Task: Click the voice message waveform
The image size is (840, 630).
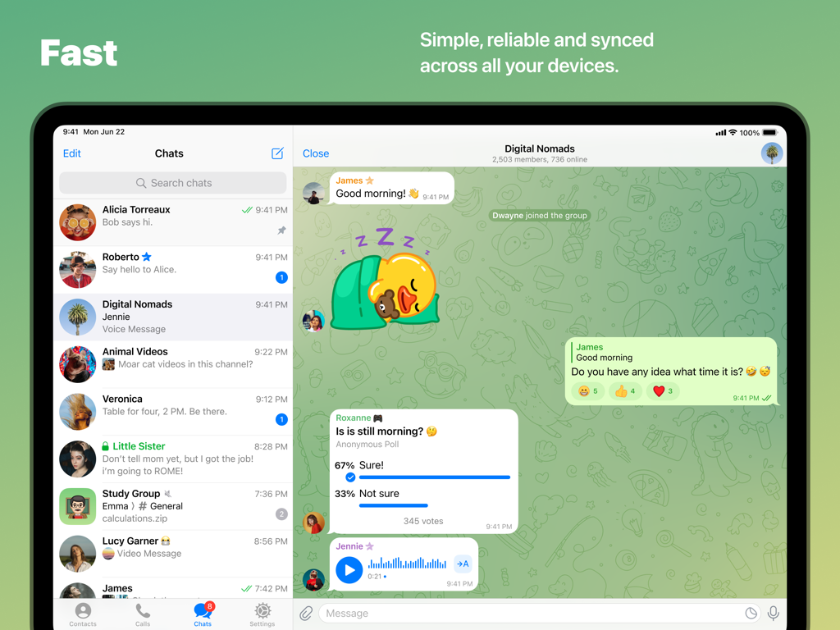Action: (x=407, y=563)
